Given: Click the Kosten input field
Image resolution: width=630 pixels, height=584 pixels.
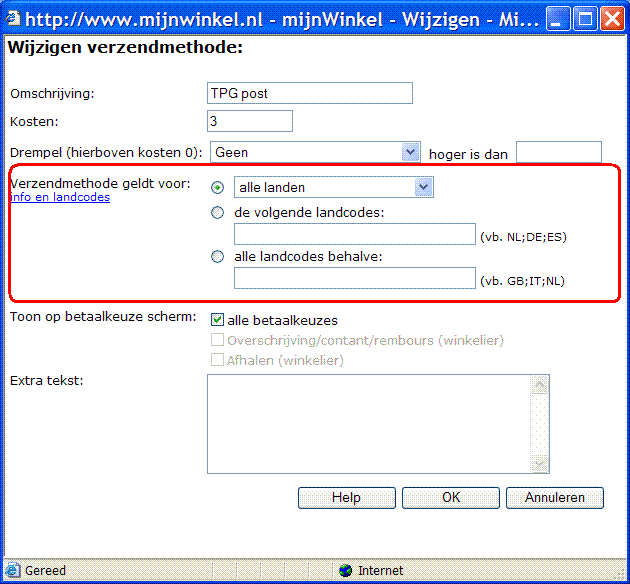Looking at the screenshot, I should [x=250, y=121].
